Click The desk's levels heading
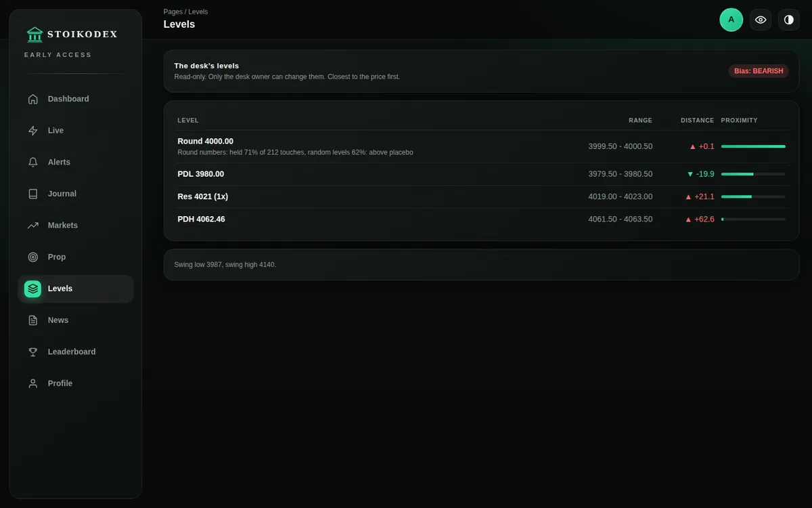This screenshot has height=508, width=812. pyautogui.click(x=206, y=66)
